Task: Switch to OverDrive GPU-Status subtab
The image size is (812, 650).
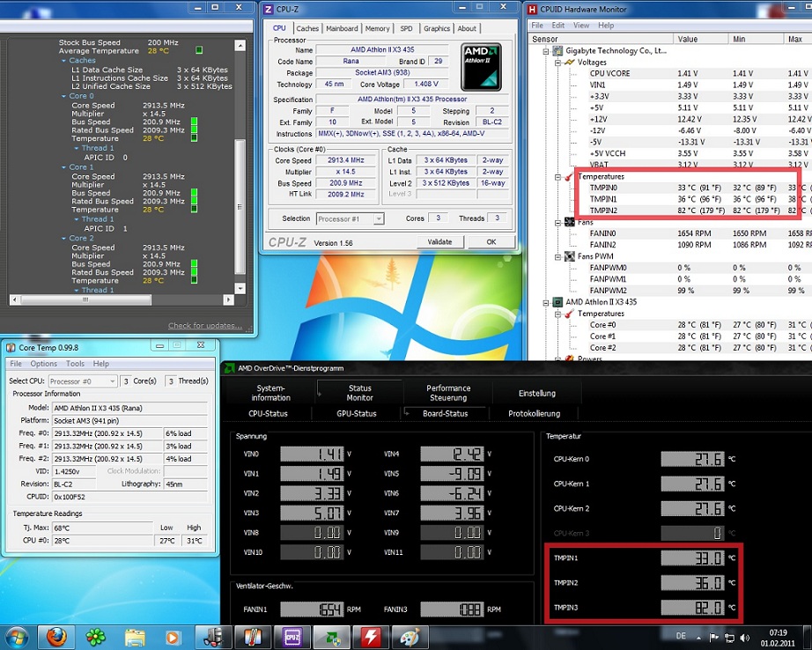Action: click(x=357, y=413)
